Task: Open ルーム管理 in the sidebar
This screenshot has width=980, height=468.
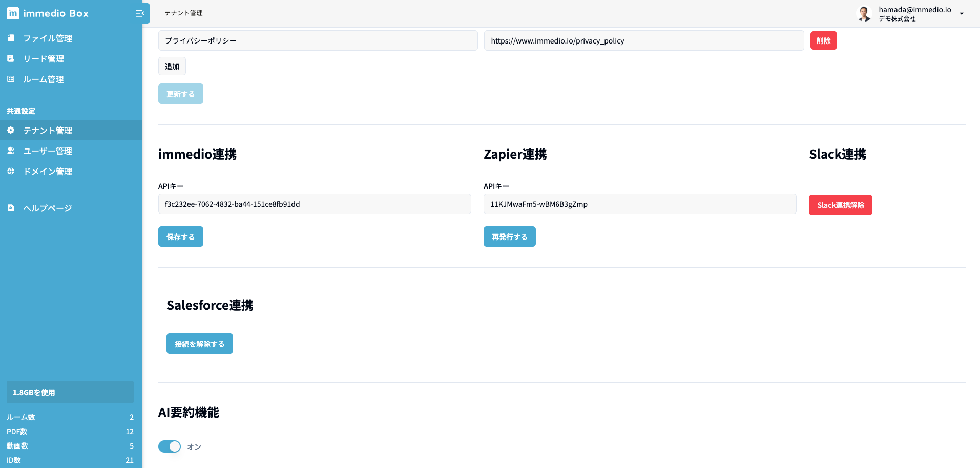Action: coord(44,79)
